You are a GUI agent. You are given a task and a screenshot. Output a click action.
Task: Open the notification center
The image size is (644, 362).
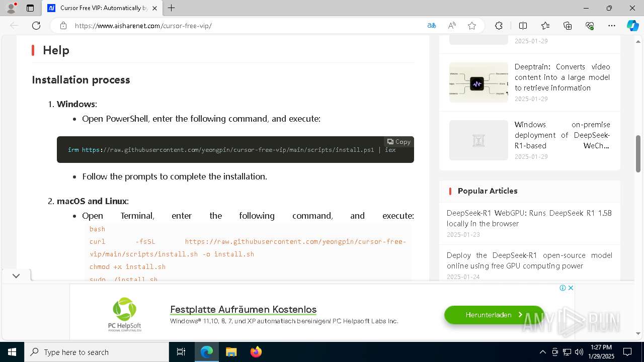[627, 352]
